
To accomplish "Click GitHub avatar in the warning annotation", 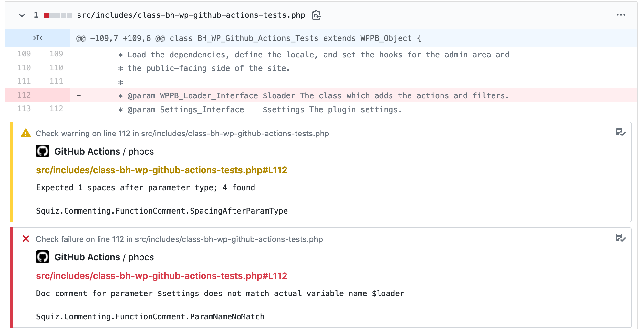I will pyautogui.click(x=43, y=151).
